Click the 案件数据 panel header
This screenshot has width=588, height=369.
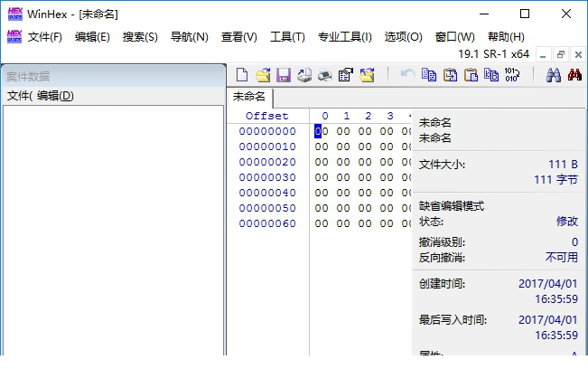[113, 76]
